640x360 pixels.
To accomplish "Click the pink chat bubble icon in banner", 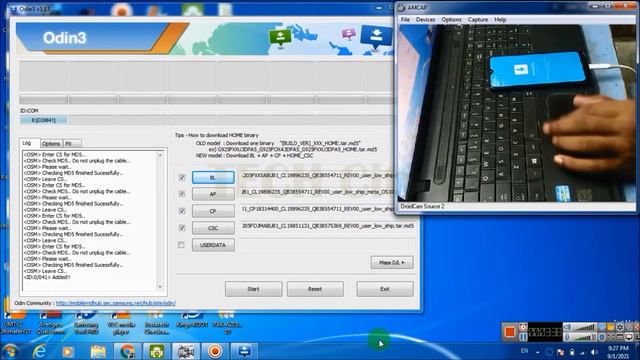I will pyautogui.click(x=349, y=33).
